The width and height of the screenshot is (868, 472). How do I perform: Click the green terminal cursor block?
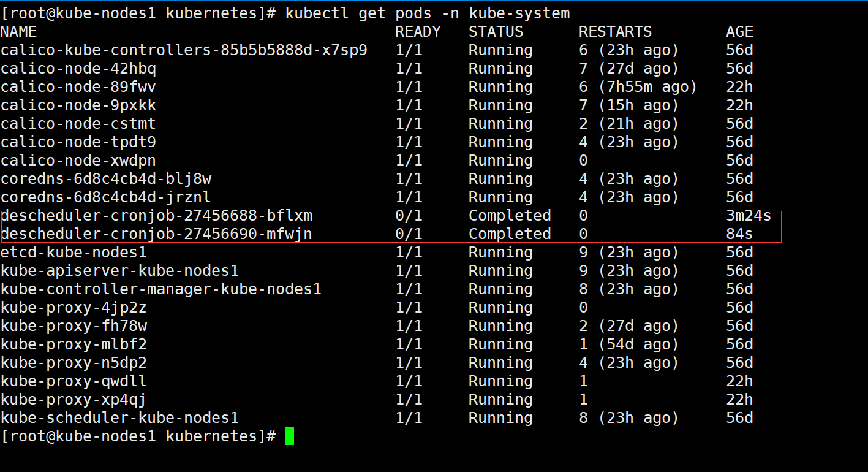pos(288,436)
